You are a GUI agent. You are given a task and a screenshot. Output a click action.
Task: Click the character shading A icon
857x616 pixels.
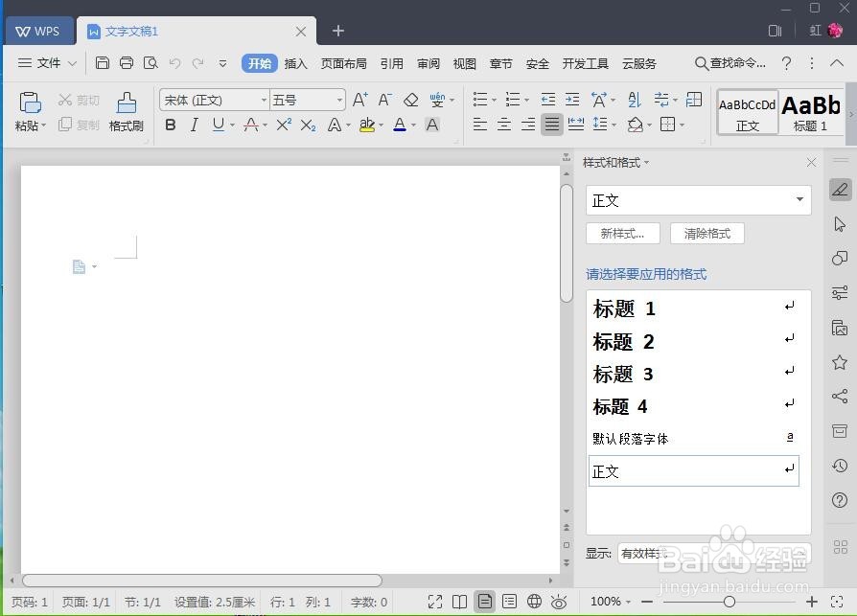tap(432, 125)
